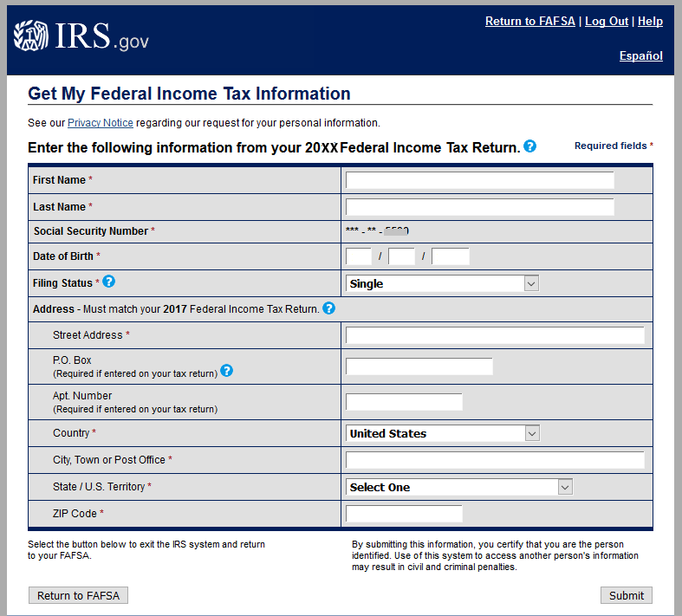Focus the First Name field
This screenshot has width=682, height=616.
(x=480, y=180)
